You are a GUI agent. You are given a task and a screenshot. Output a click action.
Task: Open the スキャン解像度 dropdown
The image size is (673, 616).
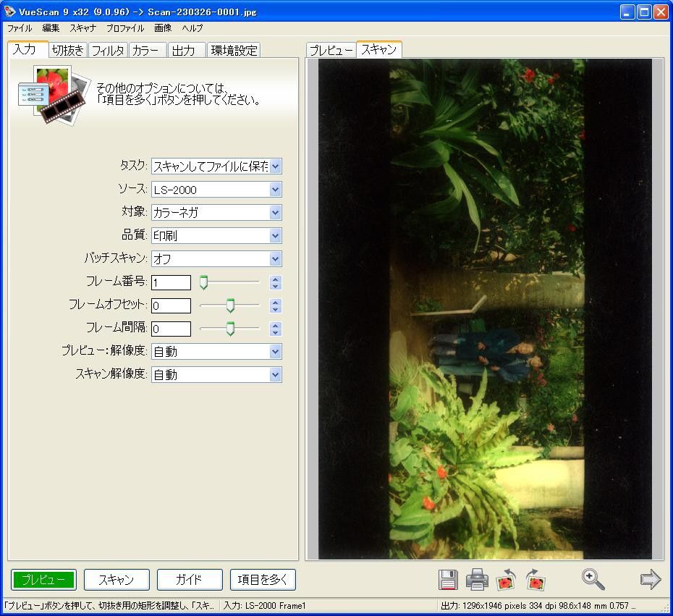tap(216, 375)
